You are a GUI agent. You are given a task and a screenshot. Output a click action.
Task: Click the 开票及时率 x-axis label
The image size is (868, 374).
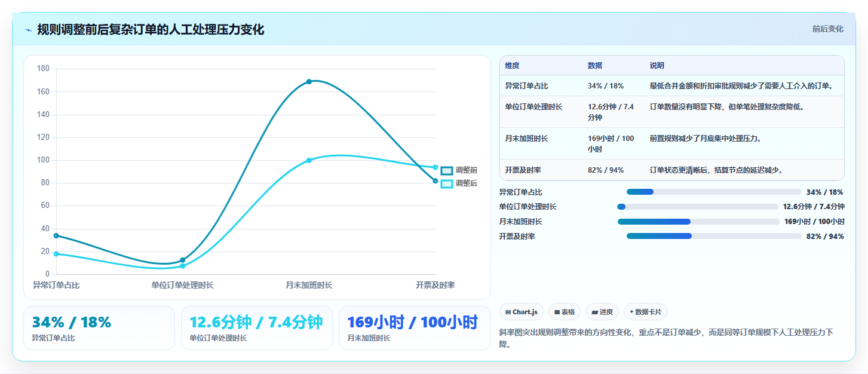tap(435, 286)
